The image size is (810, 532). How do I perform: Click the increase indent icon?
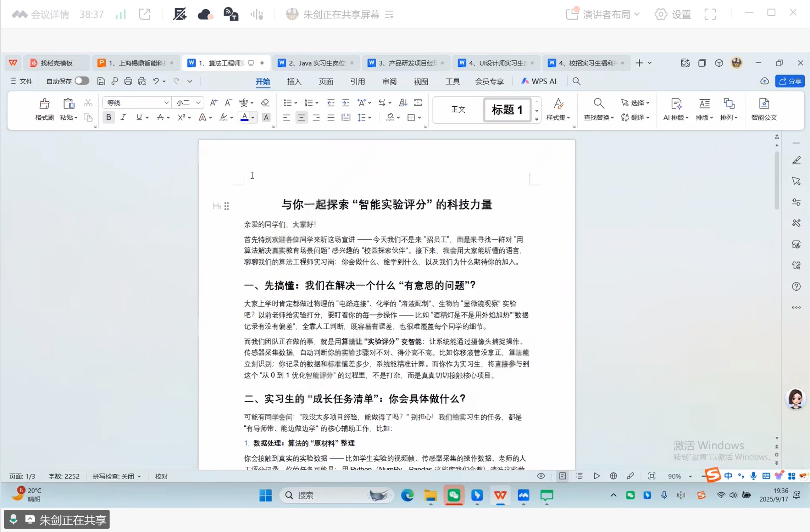[x=345, y=103]
